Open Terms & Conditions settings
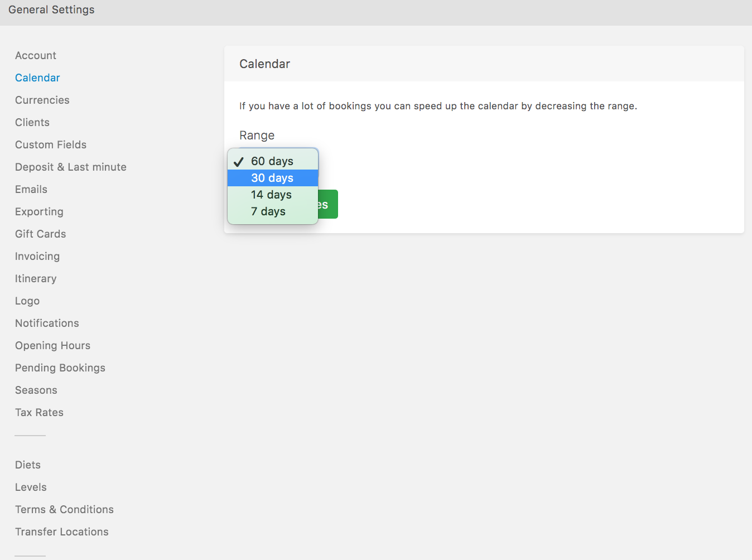 64,509
